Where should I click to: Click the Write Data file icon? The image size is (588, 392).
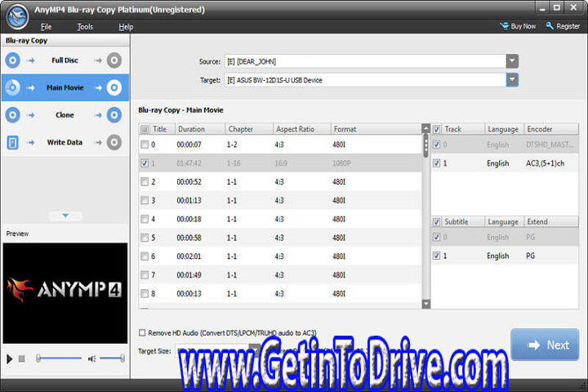(x=13, y=143)
